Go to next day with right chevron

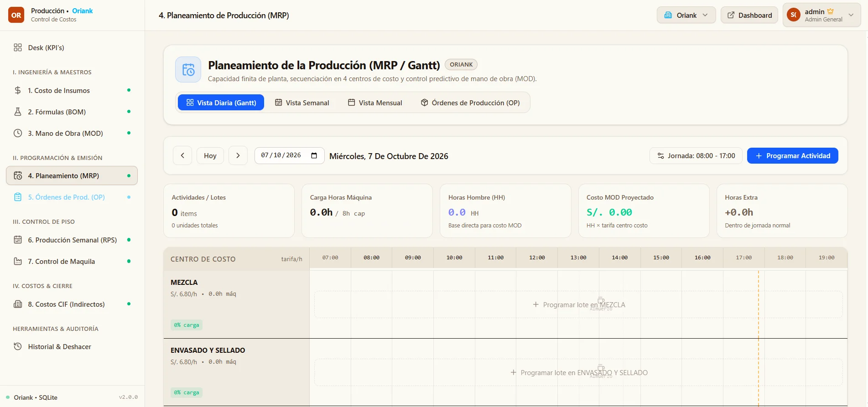238,155
